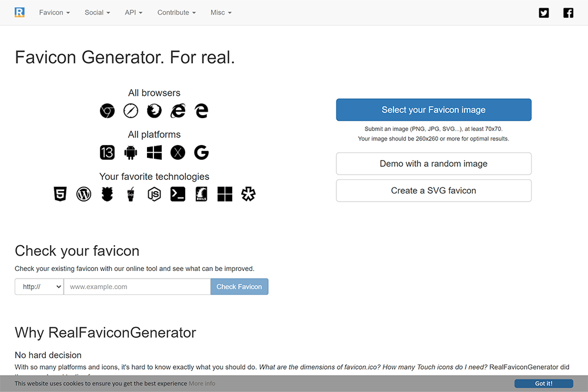The width and height of the screenshot is (588, 392).
Task: Click the asterisk-shaped technology icon
Action: click(x=248, y=194)
